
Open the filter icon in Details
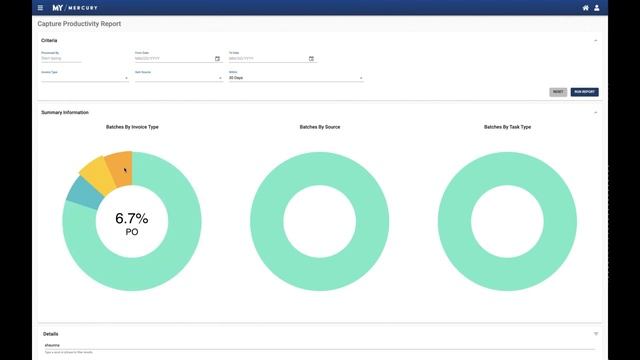pos(596,334)
